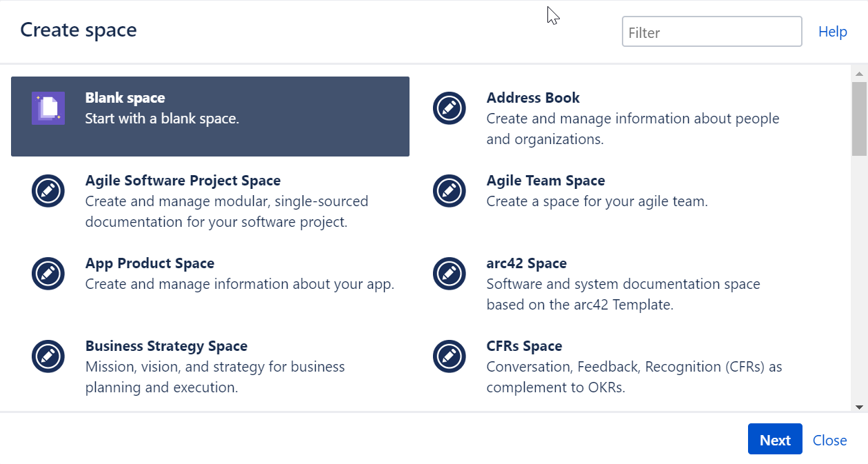Screen dimensions: 868x464
Task: Select the Business Strategy Space description text
Action: click(x=215, y=377)
